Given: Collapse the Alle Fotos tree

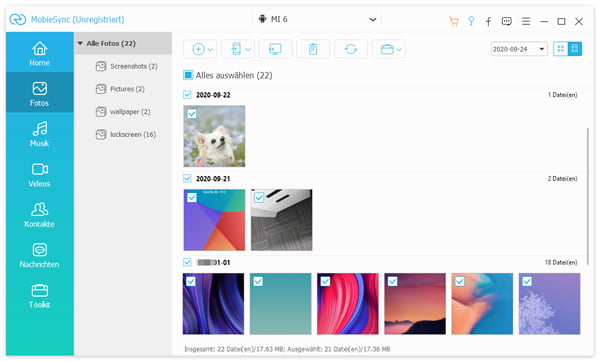Looking at the screenshot, I should tap(80, 43).
